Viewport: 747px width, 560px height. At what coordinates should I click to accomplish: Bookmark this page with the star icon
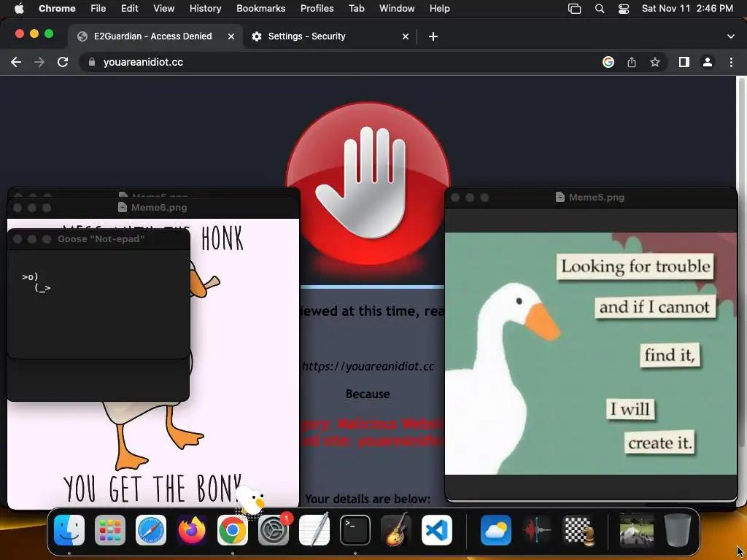[x=655, y=62]
